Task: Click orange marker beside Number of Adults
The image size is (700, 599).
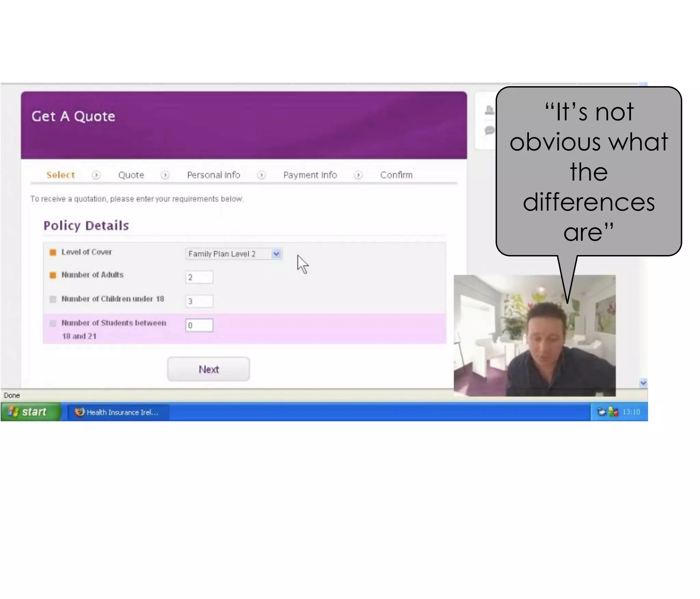Action: 53,275
